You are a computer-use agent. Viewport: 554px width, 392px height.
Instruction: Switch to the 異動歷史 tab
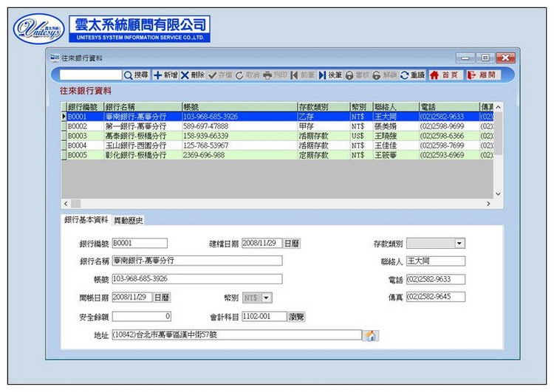(129, 220)
